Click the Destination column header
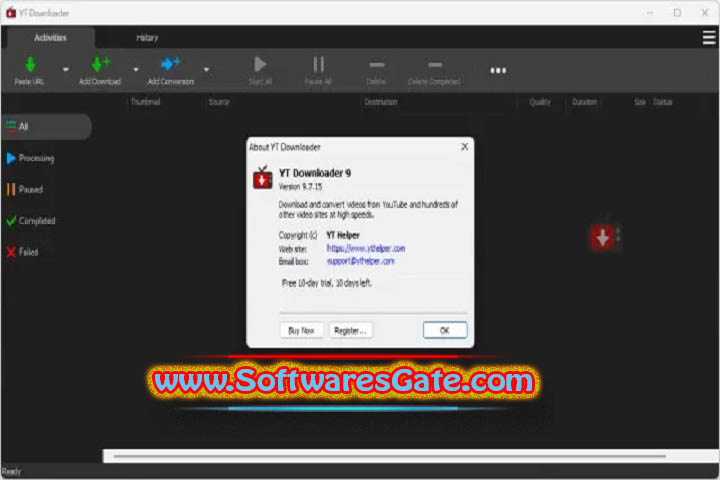 click(x=381, y=102)
